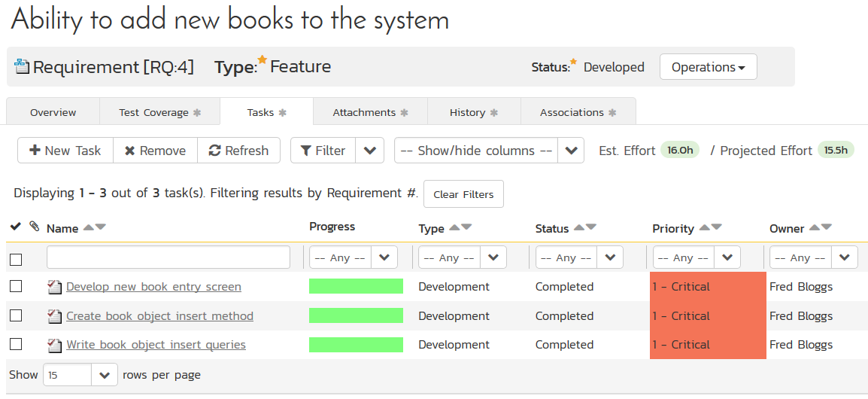Sort Owner column ascending arrow
The height and width of the screenshot is (399, 868).
tap(815, 227)
